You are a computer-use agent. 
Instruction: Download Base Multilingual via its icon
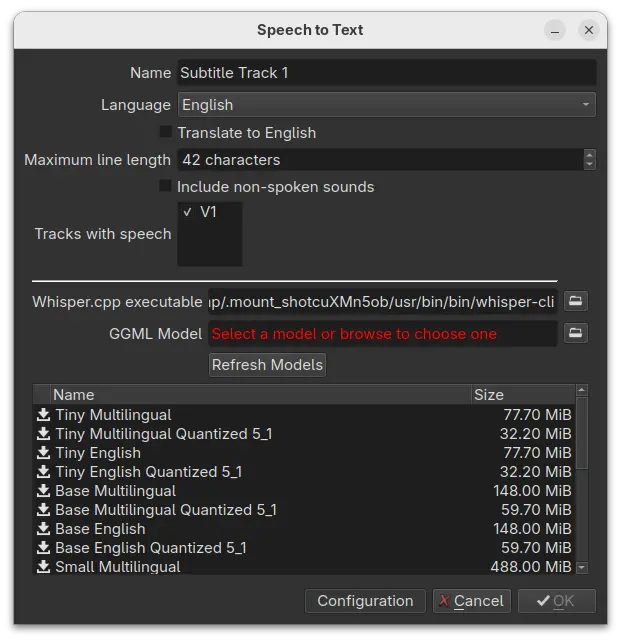coord(44,491)
